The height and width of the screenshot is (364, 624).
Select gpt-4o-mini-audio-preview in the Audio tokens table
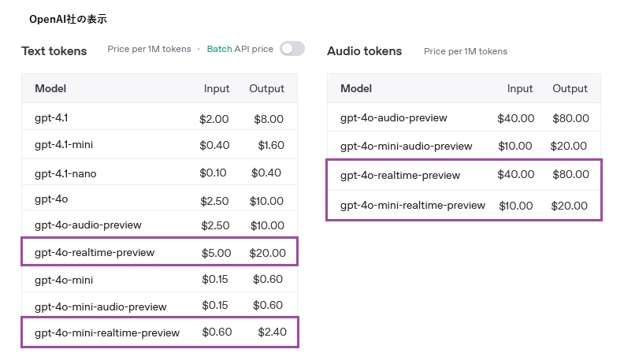[406, 146]
